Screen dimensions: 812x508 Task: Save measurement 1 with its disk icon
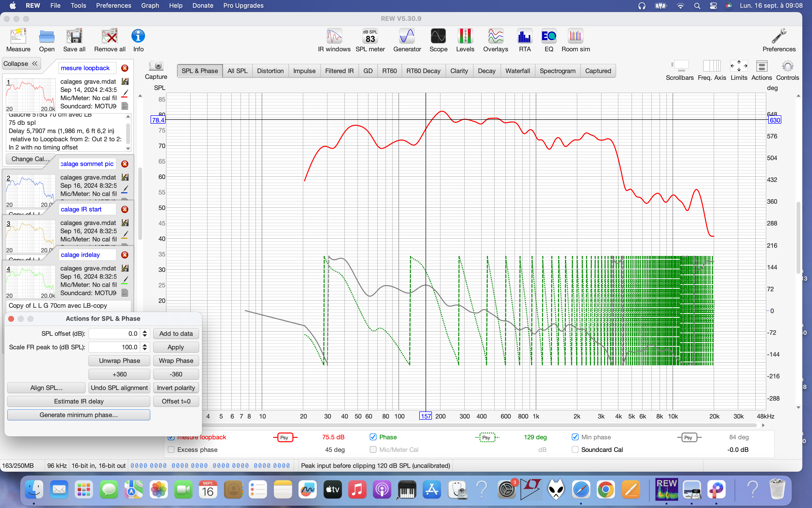click(125, 81)
